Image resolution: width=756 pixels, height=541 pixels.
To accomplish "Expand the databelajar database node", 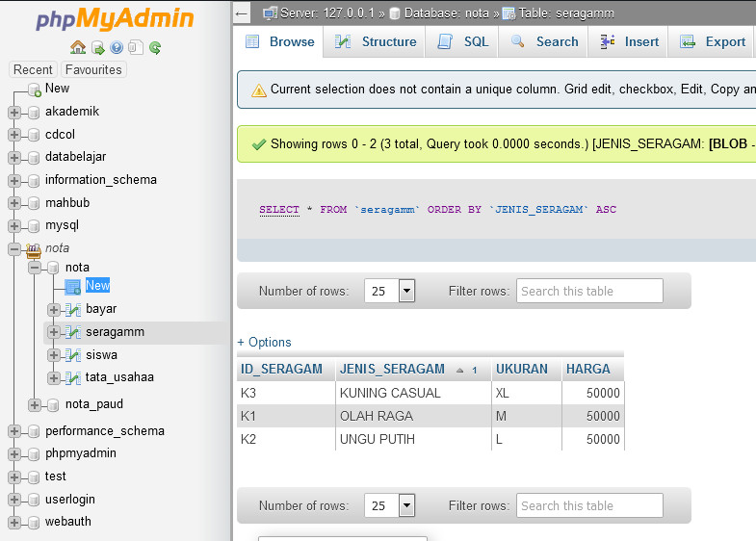I will [x=14, y=158].
